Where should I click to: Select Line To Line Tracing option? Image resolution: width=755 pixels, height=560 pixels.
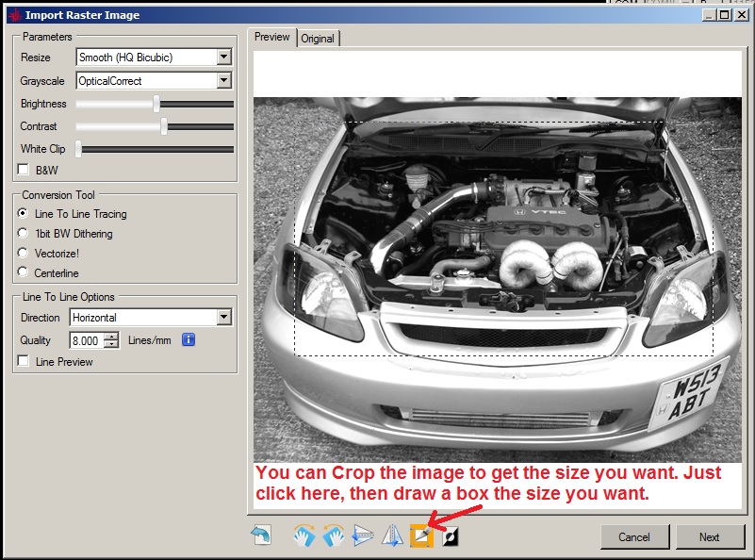23,213
